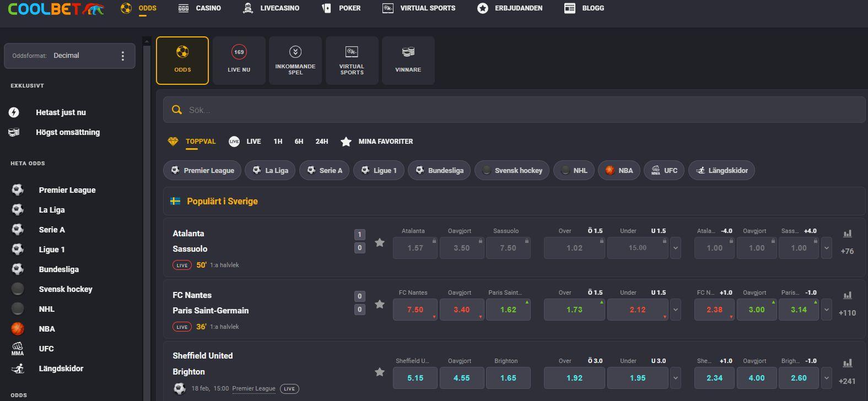Select the La Liga chip
Viewport: 868px width, 401px height.
270,170
